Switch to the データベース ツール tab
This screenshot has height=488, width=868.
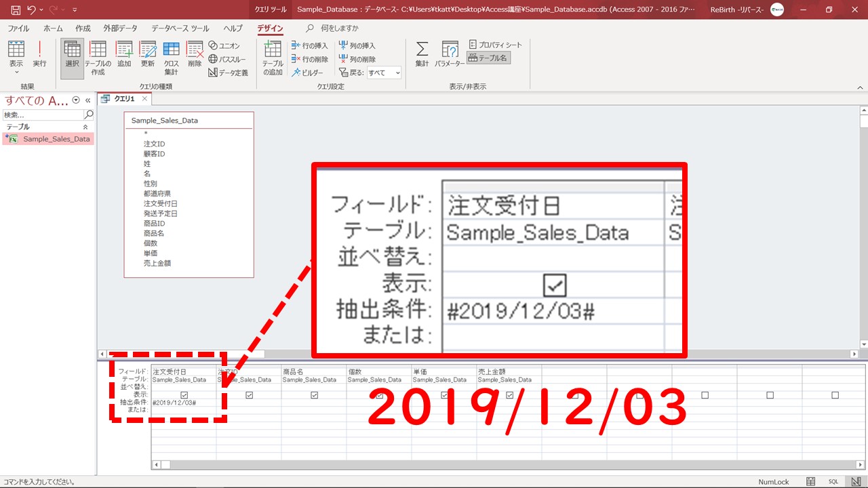[x=180, y=28]
